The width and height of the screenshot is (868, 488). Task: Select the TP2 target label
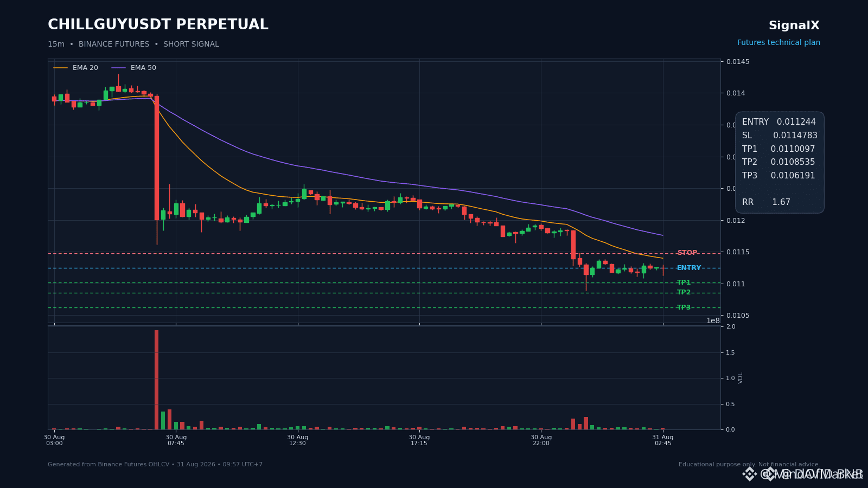(684, 292)
